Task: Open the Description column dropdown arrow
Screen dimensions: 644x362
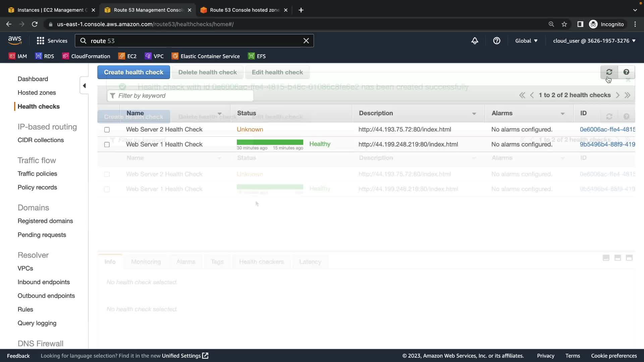Action: 474,114
